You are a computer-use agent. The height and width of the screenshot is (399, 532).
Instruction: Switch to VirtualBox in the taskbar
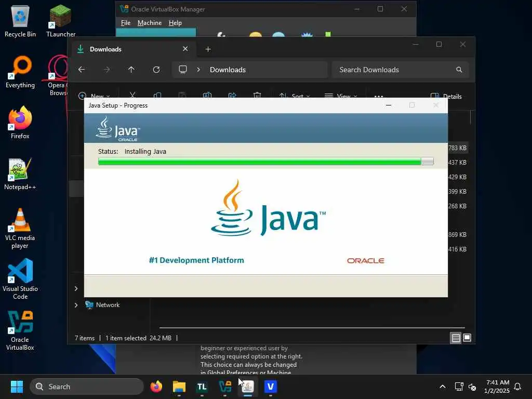coord(225,387)
